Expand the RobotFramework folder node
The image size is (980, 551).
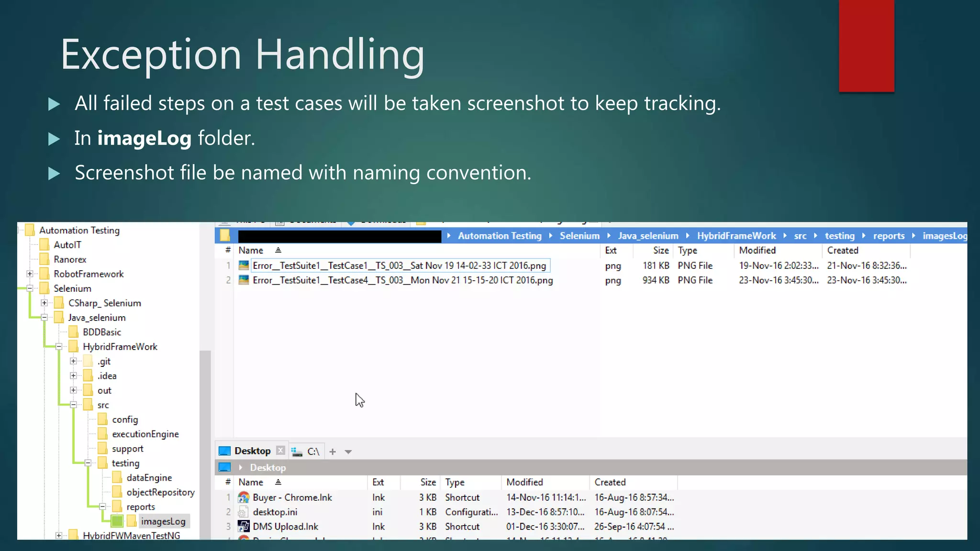click(30, 274)
